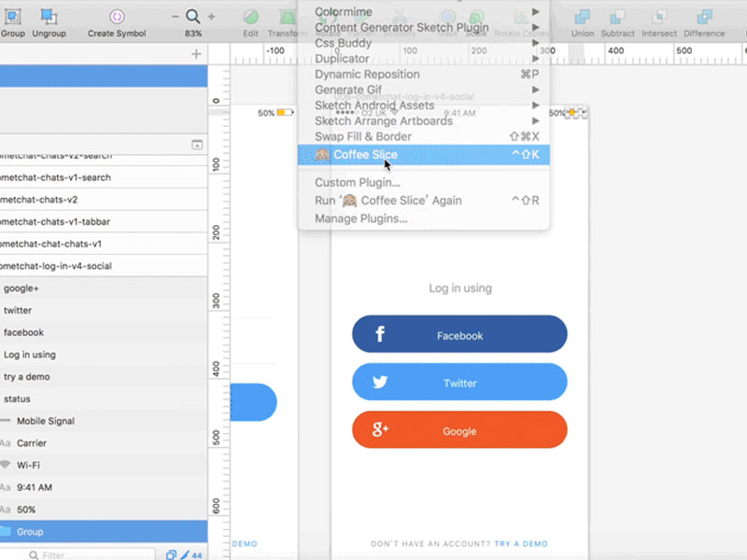The height and width of the screenshot is (560, 747).
Task: Open the Duplicator submenu
Action: 424,59
